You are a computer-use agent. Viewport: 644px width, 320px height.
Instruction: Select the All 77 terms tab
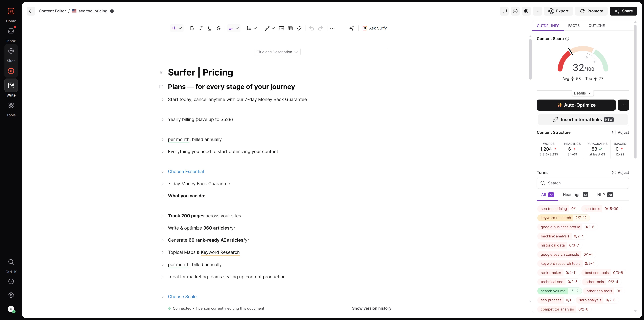click(x=547, y=195)
